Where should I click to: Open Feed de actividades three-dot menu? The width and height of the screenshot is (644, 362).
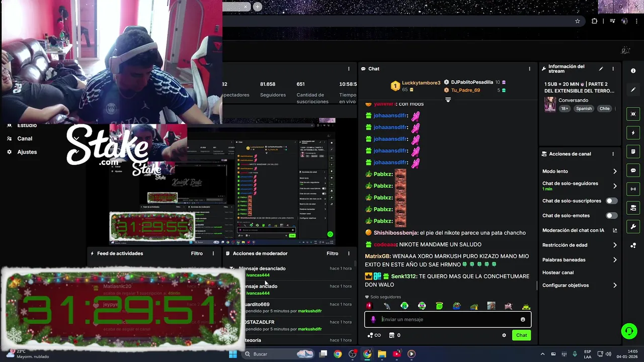(x=213, y=253)
